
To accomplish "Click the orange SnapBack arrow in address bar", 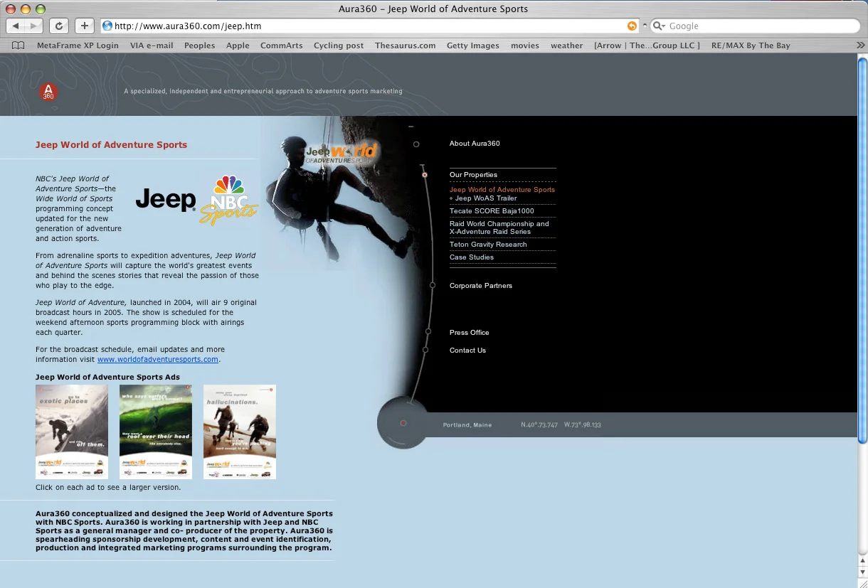I will [632, 26].
